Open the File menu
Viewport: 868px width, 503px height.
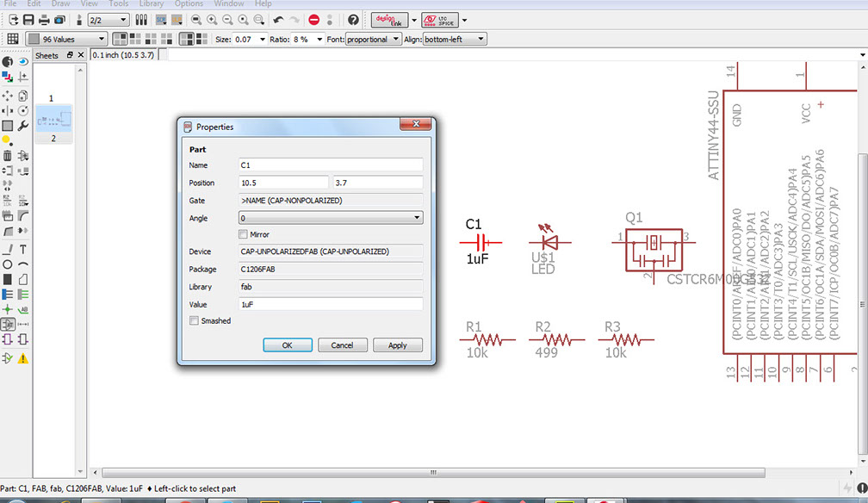tap(10, 3)
